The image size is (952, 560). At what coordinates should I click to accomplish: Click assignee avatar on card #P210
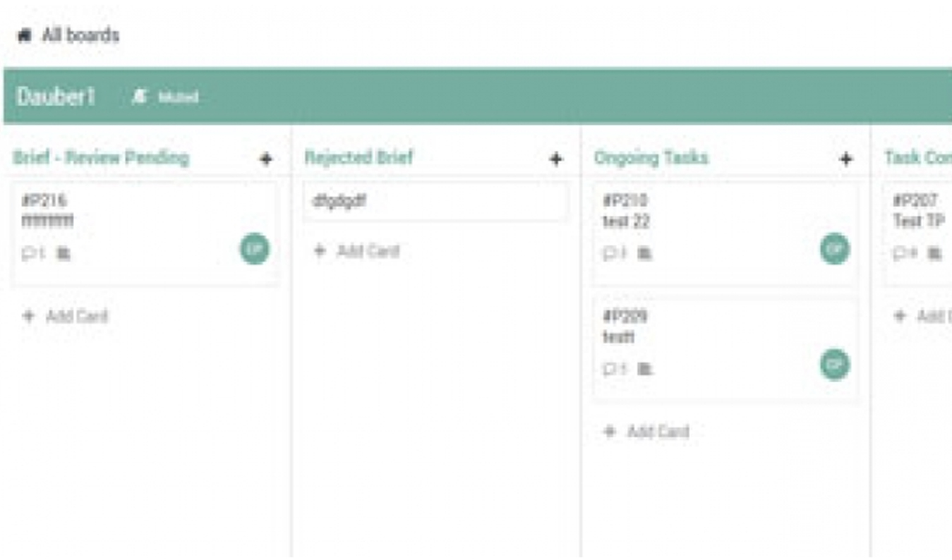(x=835, y=248)
